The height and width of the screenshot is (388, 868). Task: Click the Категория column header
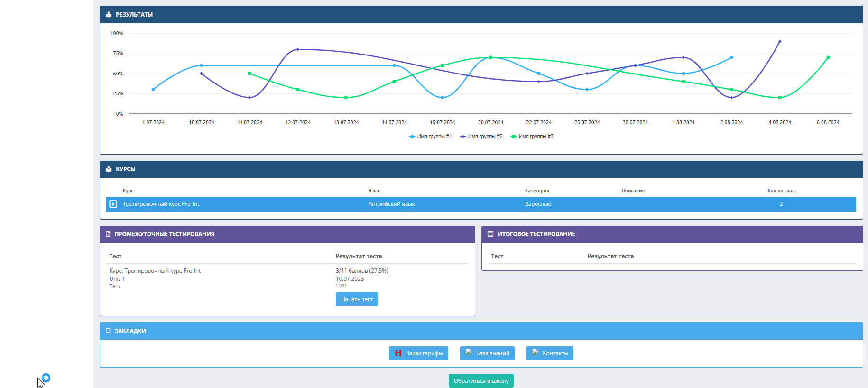(537, 191)
